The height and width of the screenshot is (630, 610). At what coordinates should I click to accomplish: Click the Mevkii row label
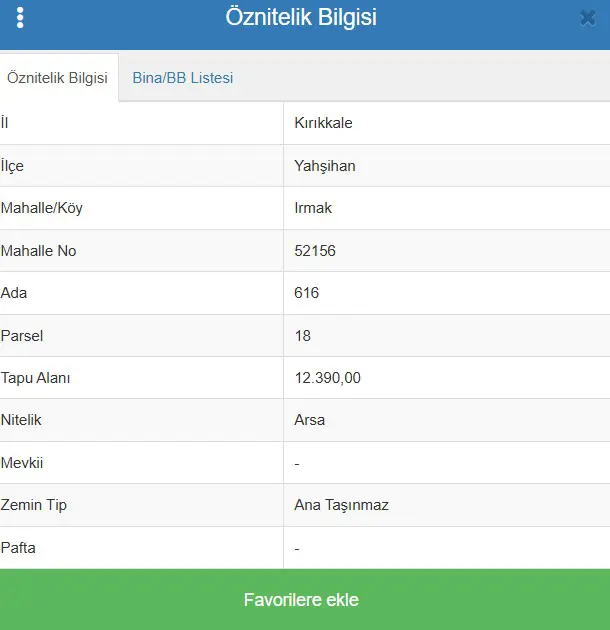[22, 463]
